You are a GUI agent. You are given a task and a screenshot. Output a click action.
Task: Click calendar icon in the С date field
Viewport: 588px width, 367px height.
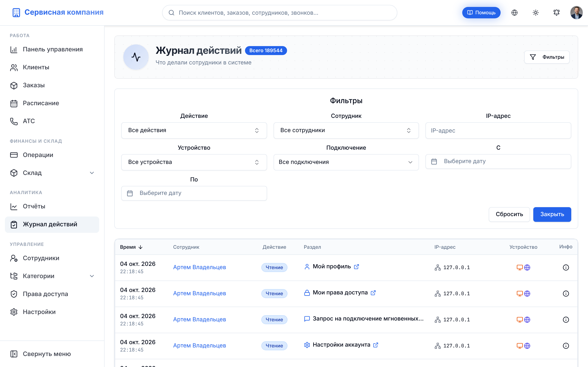pos(434,161)
